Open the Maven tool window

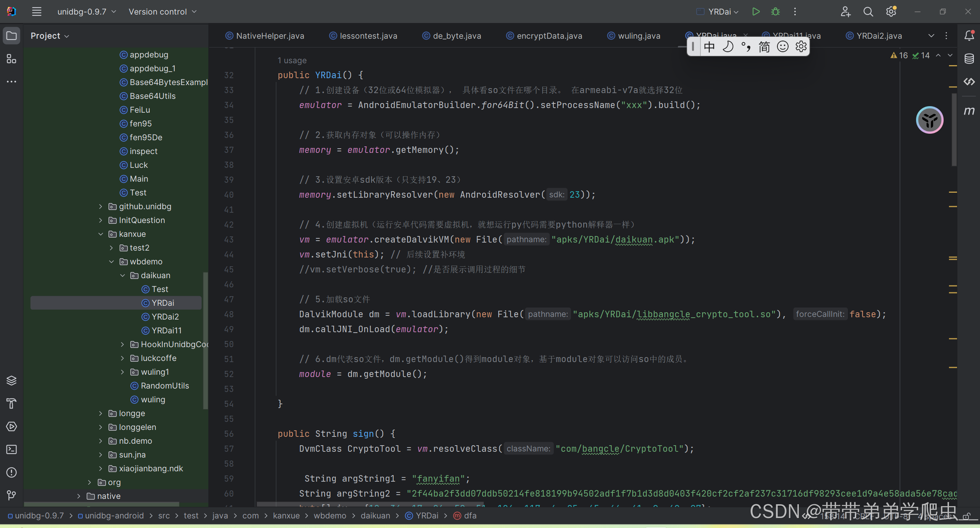pos(969,111)
